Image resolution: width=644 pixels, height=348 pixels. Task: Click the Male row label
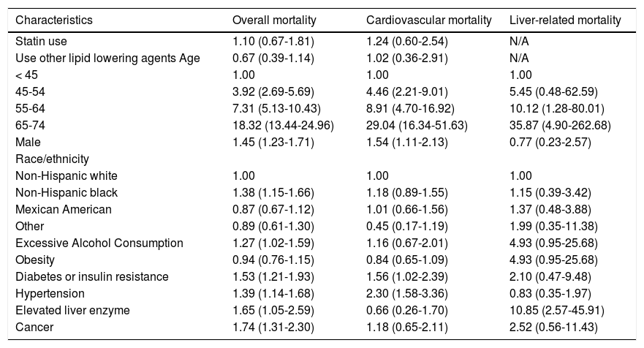click(28, 142)
